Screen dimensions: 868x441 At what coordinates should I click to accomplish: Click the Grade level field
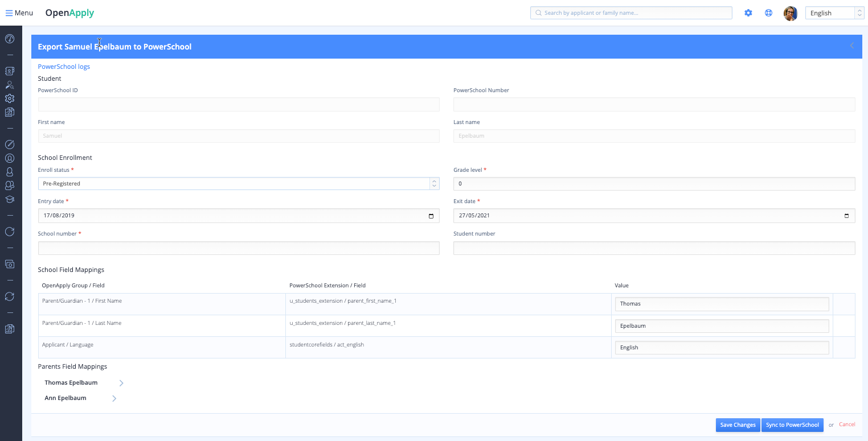[x=654, y=184]
